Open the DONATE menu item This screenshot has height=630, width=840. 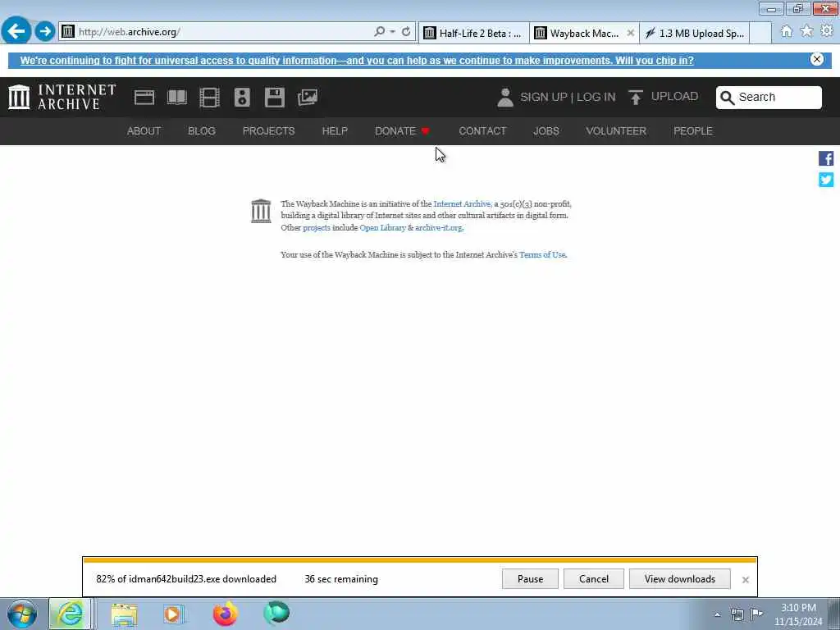click(x=402, y=131)
